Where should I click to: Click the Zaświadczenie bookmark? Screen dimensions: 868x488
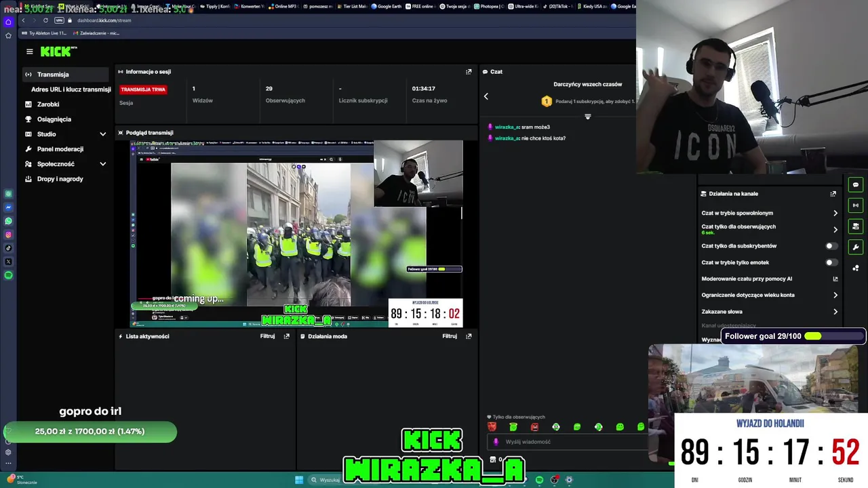(96, 33)
